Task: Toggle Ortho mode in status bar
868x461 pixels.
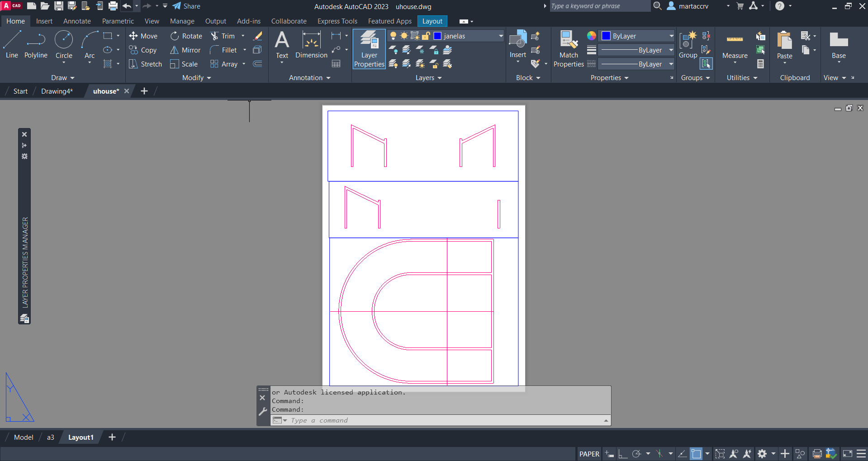Action: click(623, 454)
